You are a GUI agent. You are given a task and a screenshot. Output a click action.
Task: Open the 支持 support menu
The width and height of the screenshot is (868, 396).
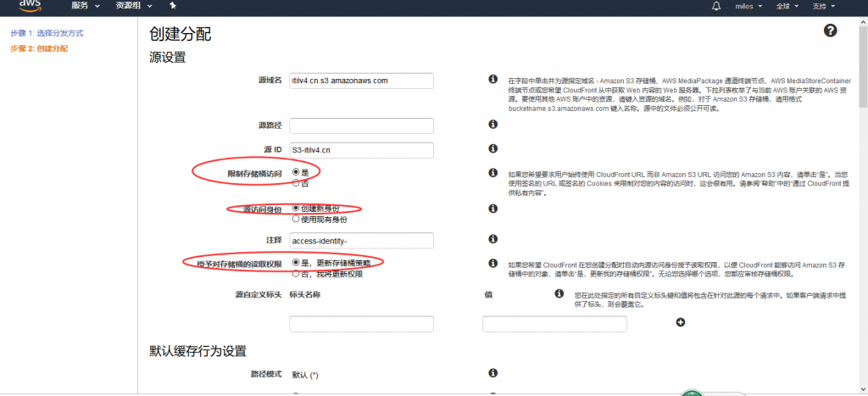tap(823, 6)
